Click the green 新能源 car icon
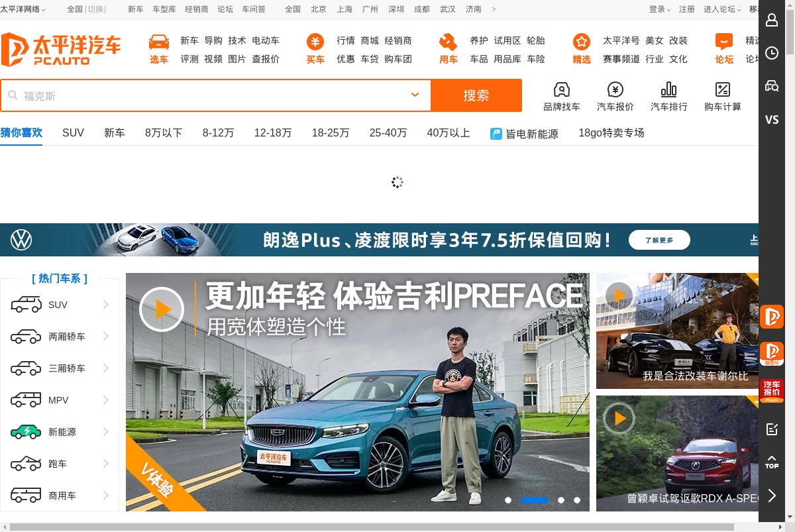Viewport: 795px width, 532px height. 26,432
